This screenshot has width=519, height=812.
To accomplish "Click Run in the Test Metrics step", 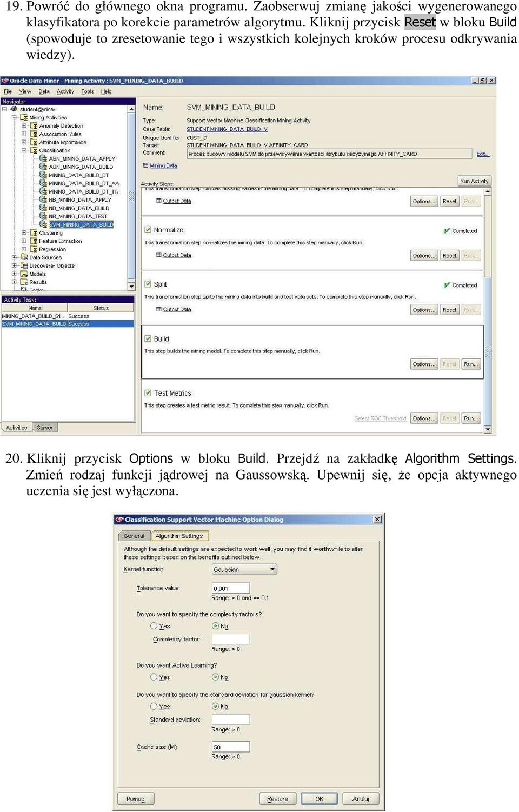I will pos(471,418).
